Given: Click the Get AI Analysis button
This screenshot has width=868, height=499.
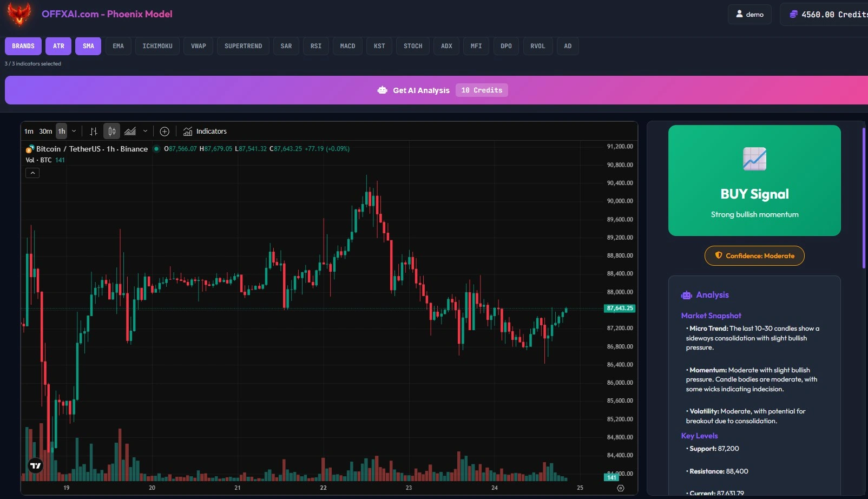Looking at the screenshot, I should pos(422,90).
